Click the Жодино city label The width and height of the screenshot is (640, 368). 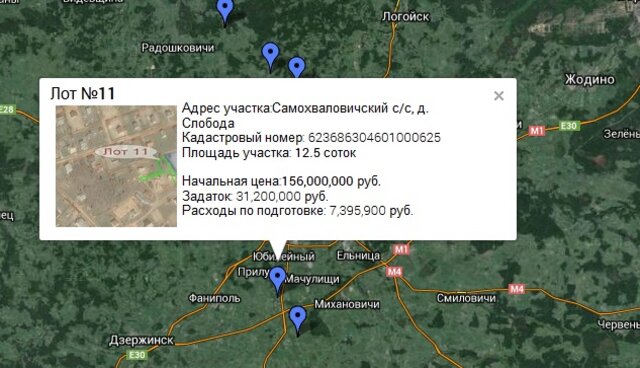589,79
